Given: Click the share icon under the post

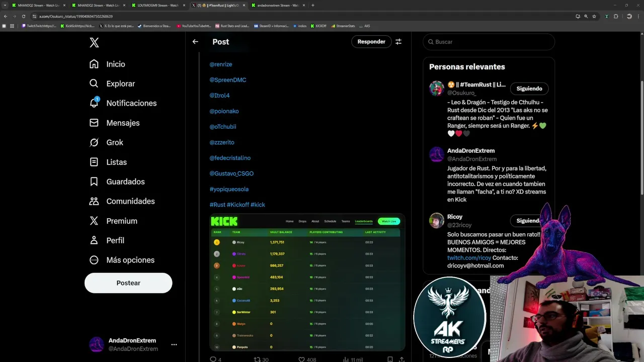Looking at the screenshot, I should [x=401, y=359].
